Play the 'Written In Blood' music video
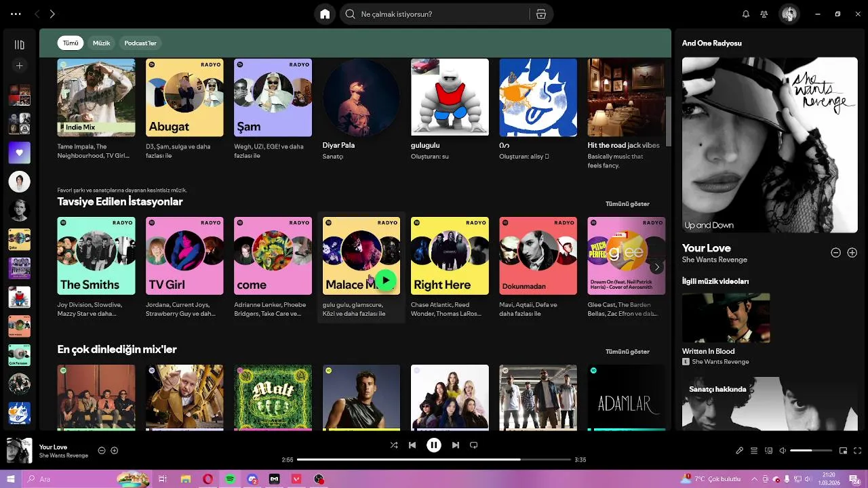The image size is (868, 488). coord(726,318)
